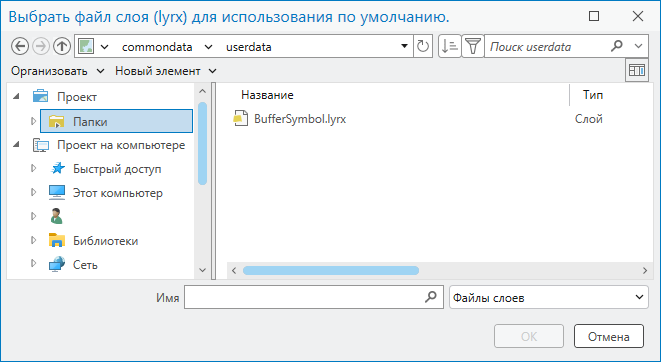This screenshot has width=661, height=362.
Task: Select Быстрый доступ in the tree
Action: (x=117, y=169)
